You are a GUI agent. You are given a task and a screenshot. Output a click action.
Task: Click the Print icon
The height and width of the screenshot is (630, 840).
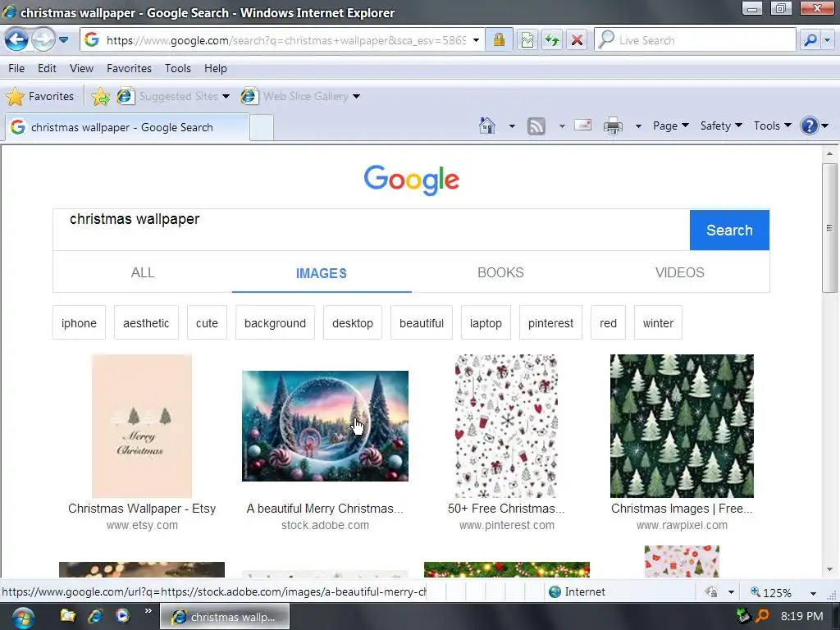coord(613,126)
